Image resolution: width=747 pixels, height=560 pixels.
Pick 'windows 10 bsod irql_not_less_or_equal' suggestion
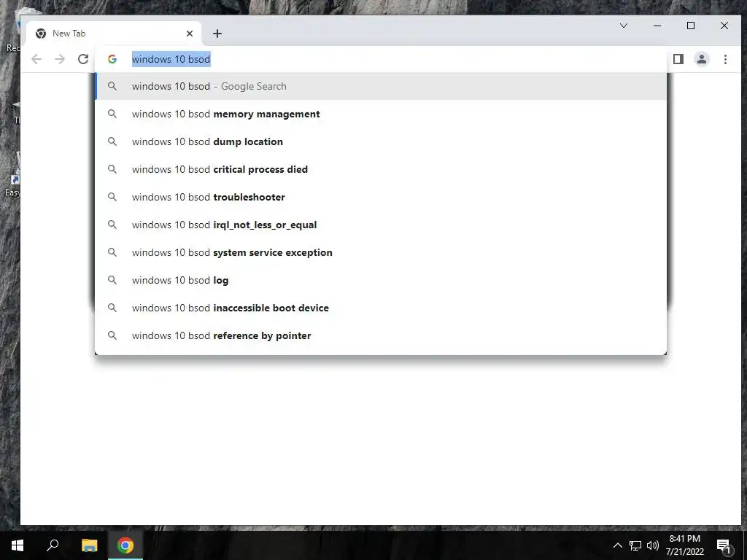381,225
